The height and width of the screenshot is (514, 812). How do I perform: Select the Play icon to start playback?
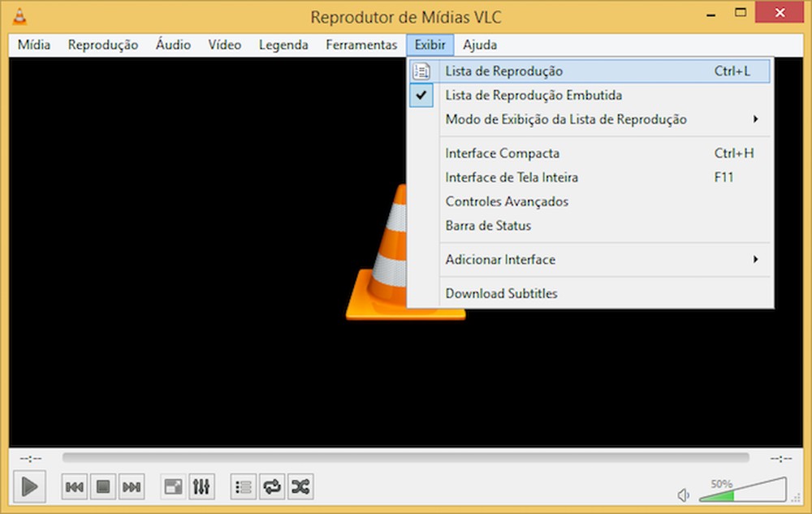point(29,486)
